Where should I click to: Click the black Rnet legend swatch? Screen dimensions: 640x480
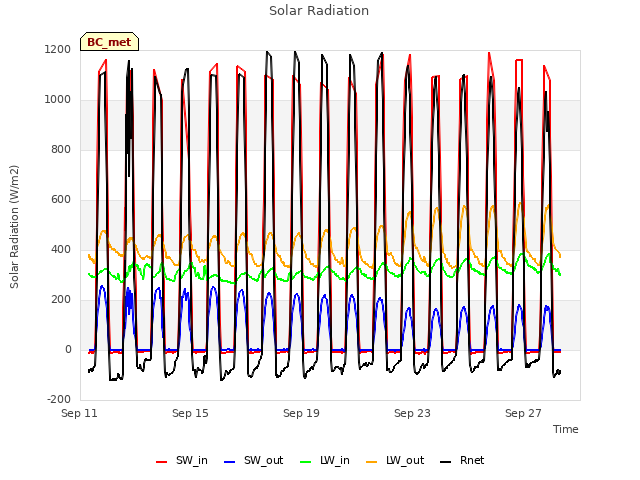446,462
